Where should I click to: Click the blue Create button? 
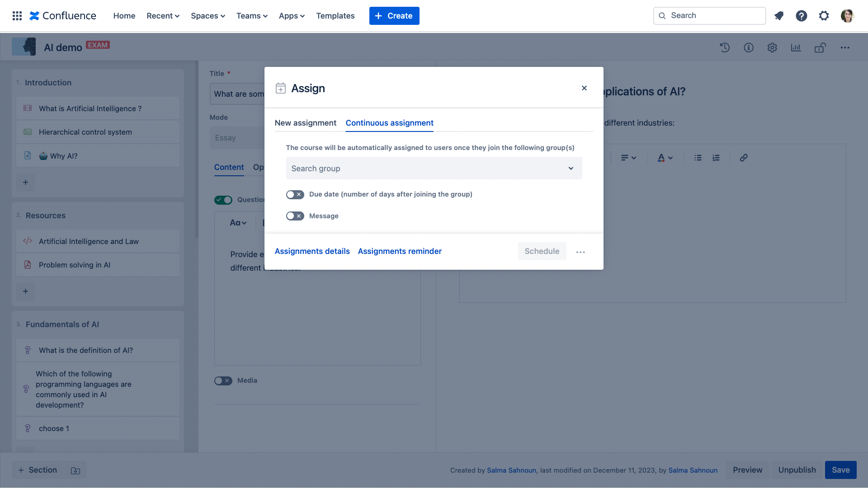pos(394,16)
